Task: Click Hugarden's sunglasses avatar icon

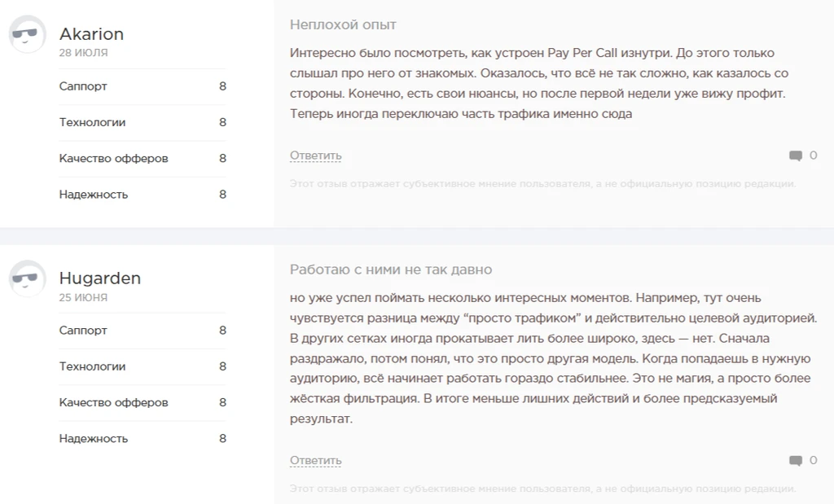Action: point(27,278)
